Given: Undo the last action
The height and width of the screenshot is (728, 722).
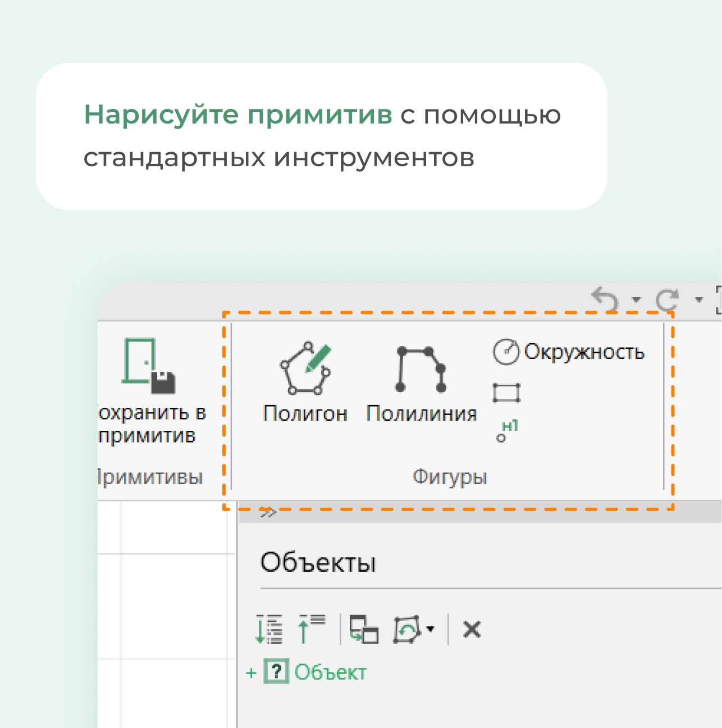Looking at the screenshot, I should pos(605,299).
